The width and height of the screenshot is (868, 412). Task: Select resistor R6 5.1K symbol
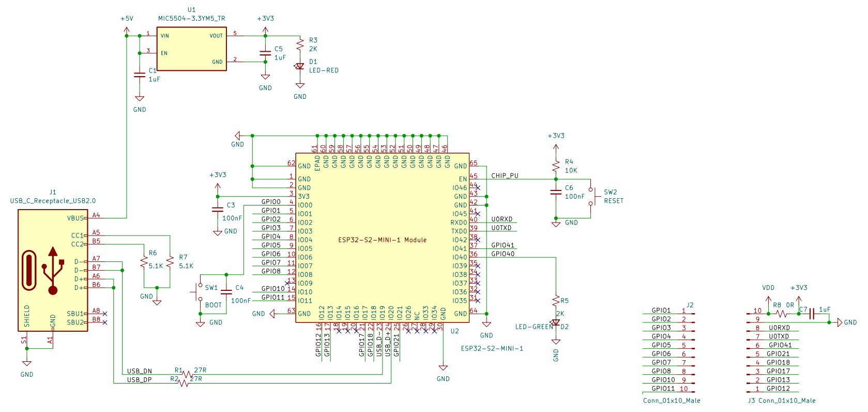pyautogui.click(x=144, y=262)
